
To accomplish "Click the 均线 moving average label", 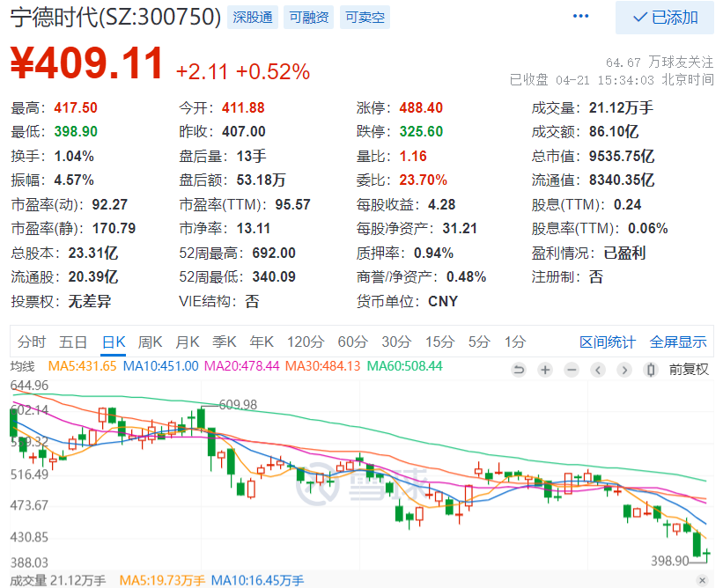I will pyautogui.click(x=22, y=366).
